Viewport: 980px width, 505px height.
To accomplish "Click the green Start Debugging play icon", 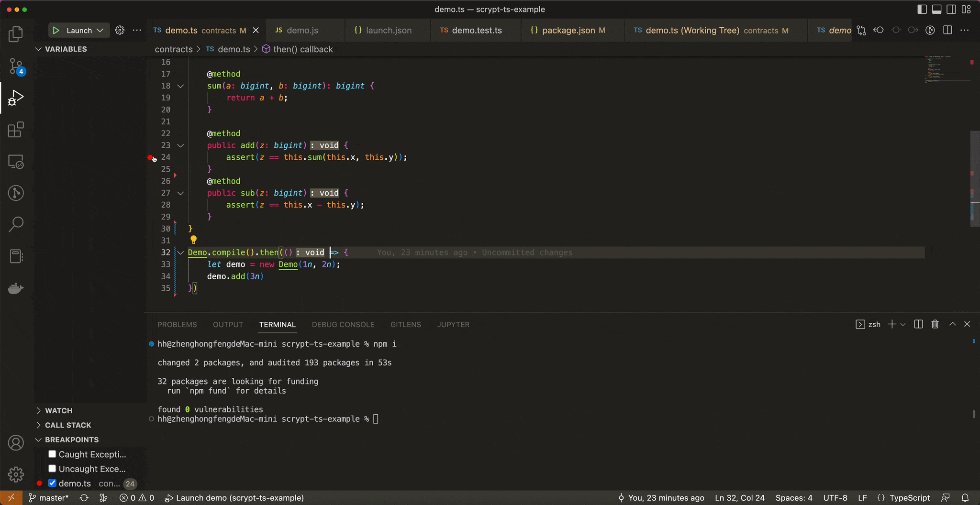I will coord(56,31).
